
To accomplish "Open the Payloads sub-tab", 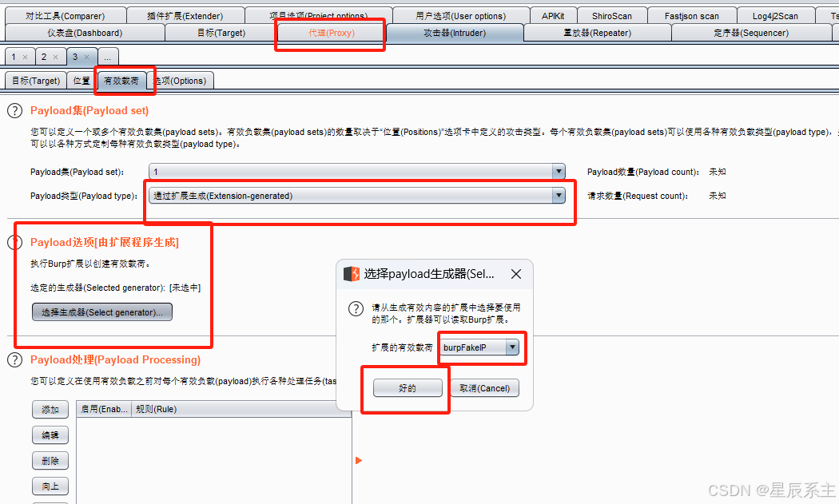I will [121, 80].
